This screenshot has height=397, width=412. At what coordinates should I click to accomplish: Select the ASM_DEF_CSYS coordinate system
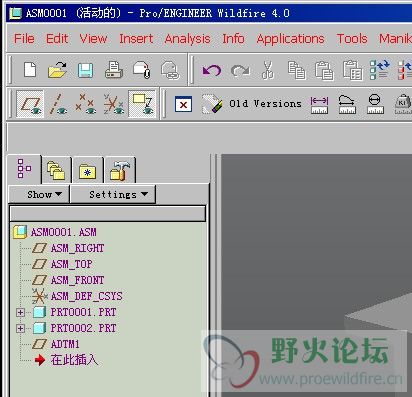pos(86,296)
